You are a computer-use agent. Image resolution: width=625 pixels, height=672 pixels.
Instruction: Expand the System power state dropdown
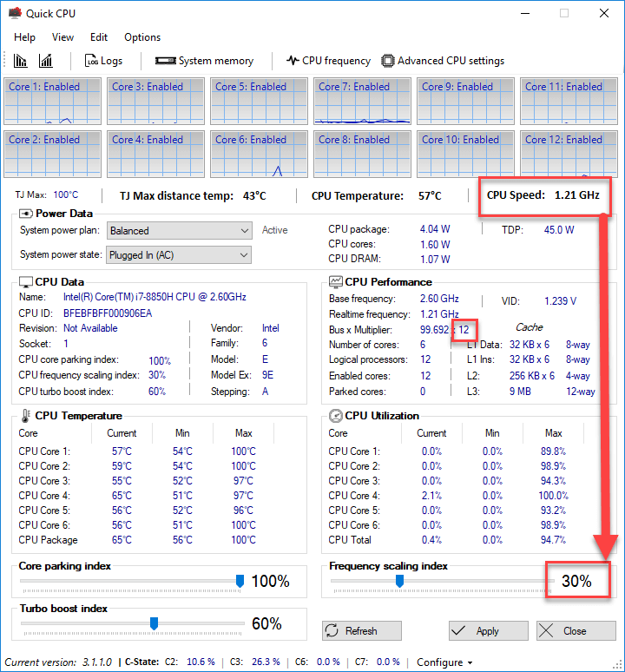tap(179, 255)
